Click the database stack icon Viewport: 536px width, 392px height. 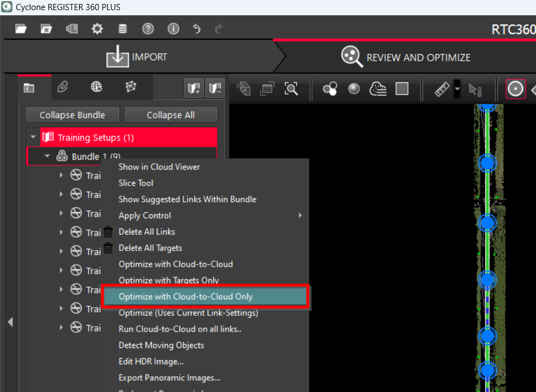122,29
